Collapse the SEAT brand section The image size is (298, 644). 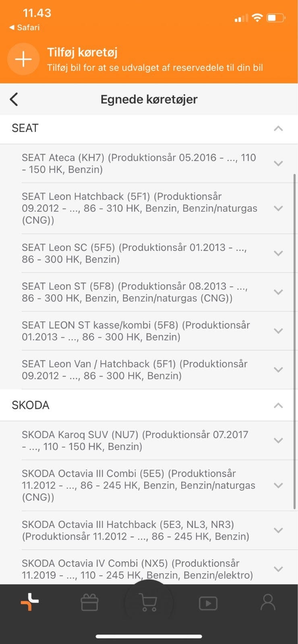278,128
